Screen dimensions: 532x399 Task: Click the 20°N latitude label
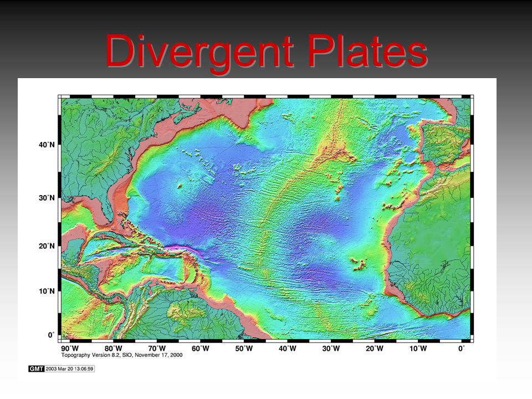tap(47, 246)
